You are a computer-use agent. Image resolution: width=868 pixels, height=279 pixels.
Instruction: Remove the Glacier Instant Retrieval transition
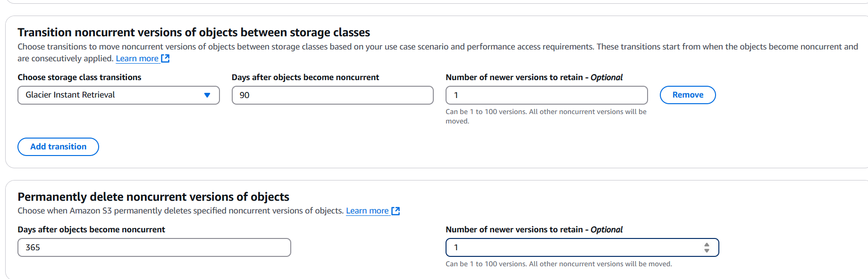tap(688, 95)
